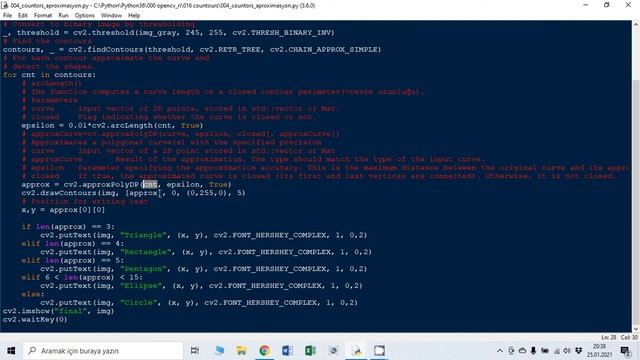640x360 pixels.
Task: Click the scroll up arrow of editor scrollbar
Action: point(636,24)
